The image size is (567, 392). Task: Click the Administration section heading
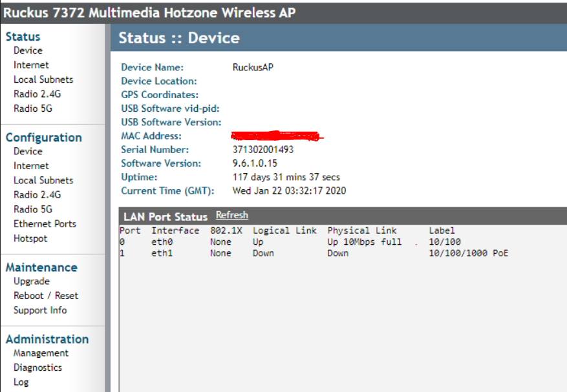[47, 339]
